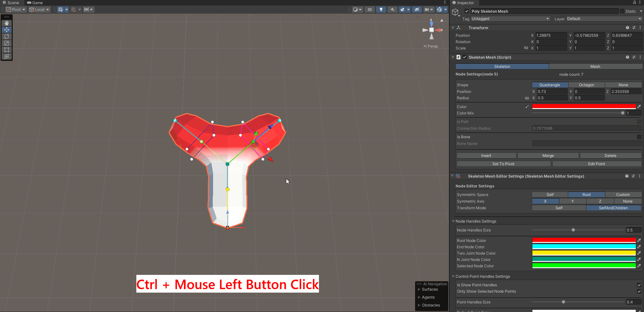Viewport: 644px width, 312px height.
Task: Switch to the Game tab
Action: coord(35,3)
